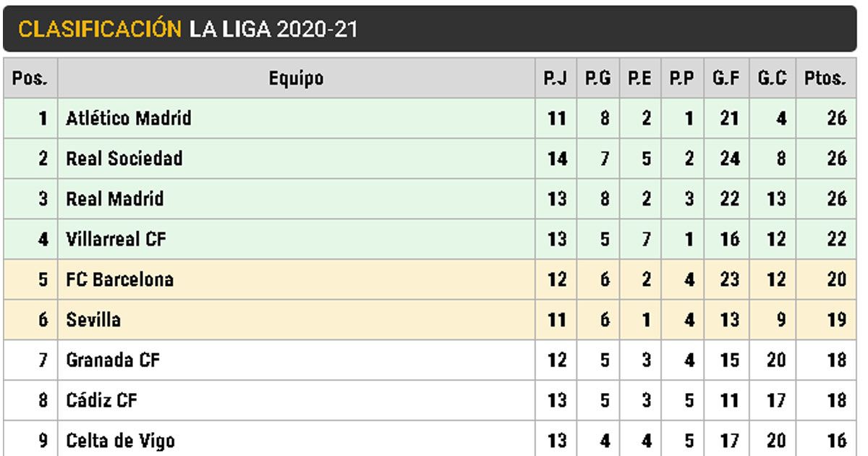
Task: Sort by G.F column header
Action: pos(726,78)
